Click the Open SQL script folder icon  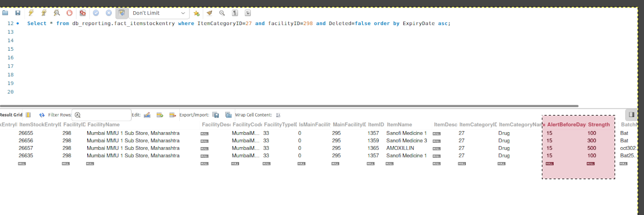coord(5,12)
